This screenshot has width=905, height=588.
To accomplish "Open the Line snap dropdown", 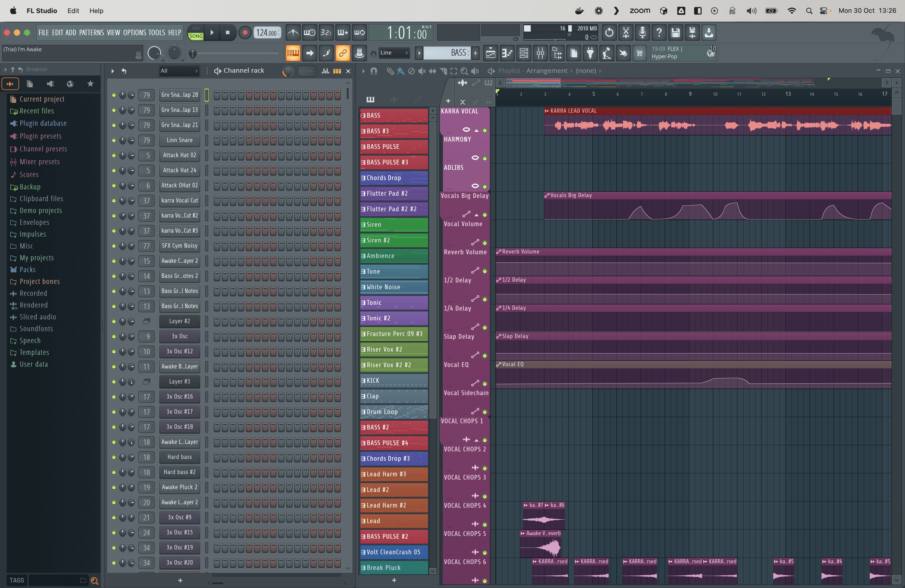I will tap(394, 53).
